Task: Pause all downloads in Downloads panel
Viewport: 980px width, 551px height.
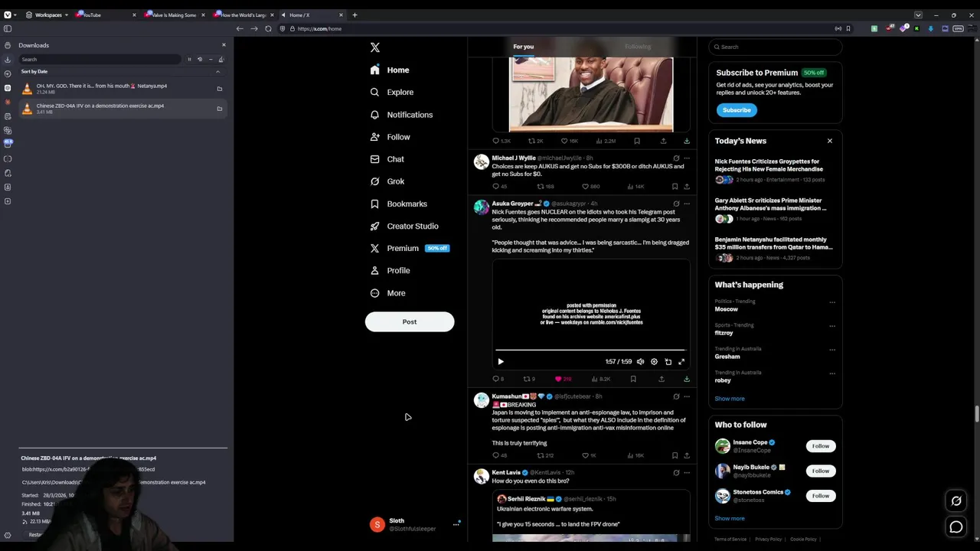Action: 189,59
